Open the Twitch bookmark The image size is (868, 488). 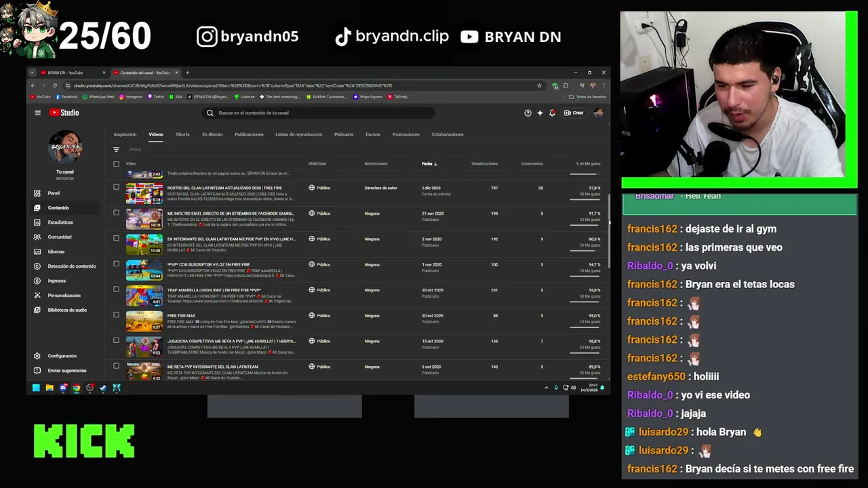tap(156, 97)
